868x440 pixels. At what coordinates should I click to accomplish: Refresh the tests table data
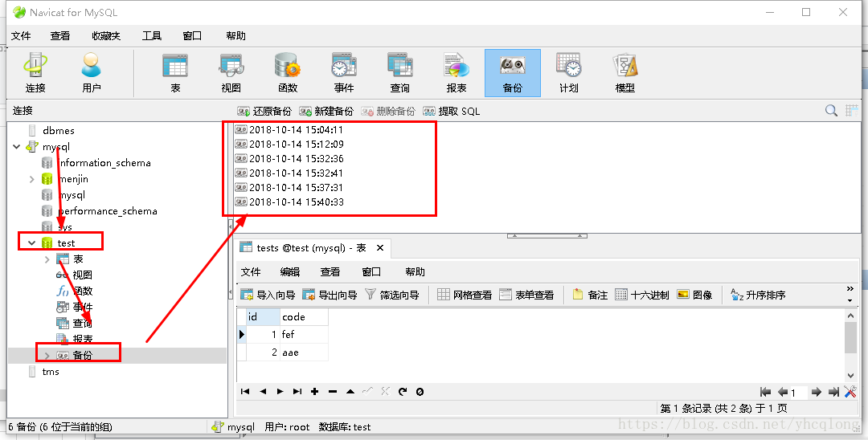tap(403, 391)
